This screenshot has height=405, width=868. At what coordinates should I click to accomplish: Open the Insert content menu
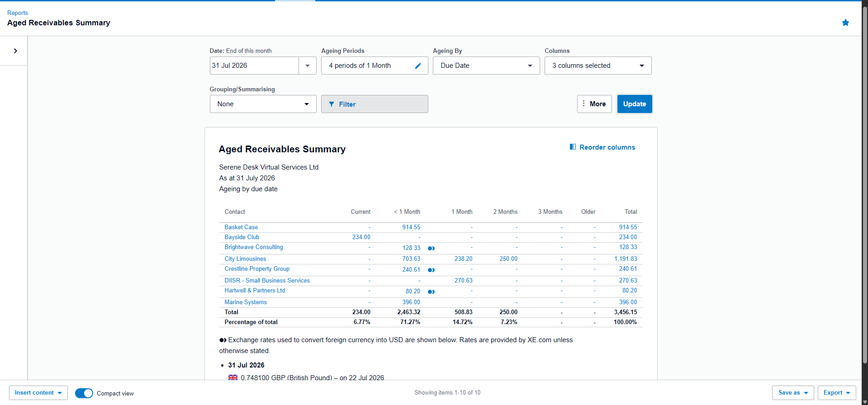coord(38,393)
